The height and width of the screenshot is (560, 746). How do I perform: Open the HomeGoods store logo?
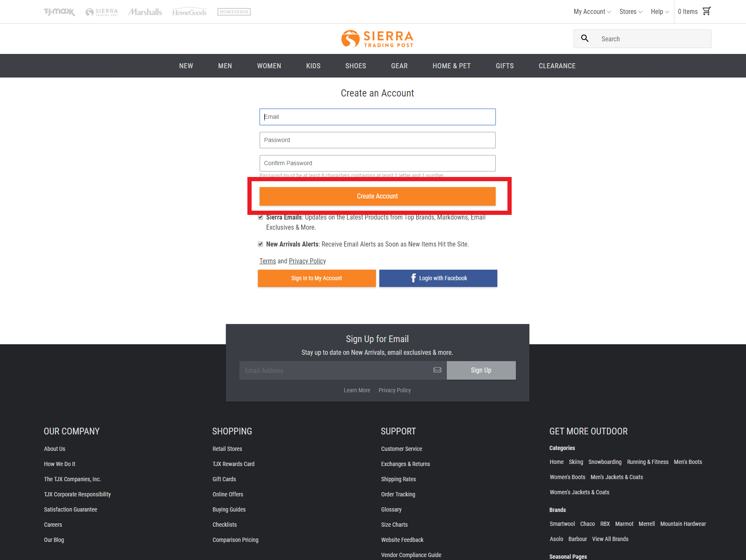[x=189, y=12]
